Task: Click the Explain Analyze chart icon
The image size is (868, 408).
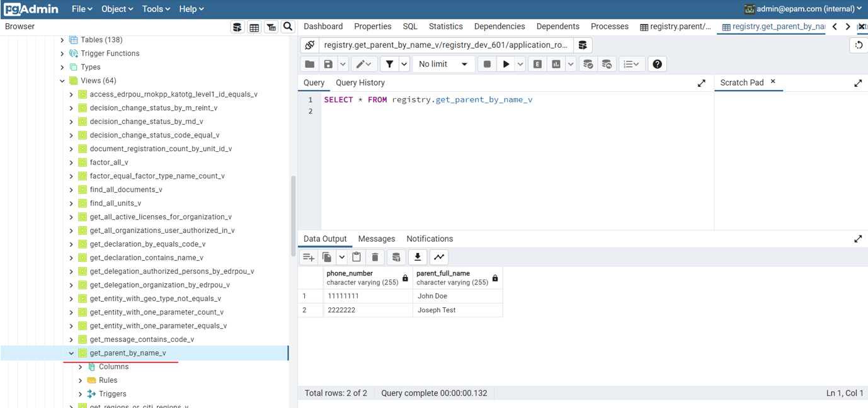Action: click(x=556, y=64)
